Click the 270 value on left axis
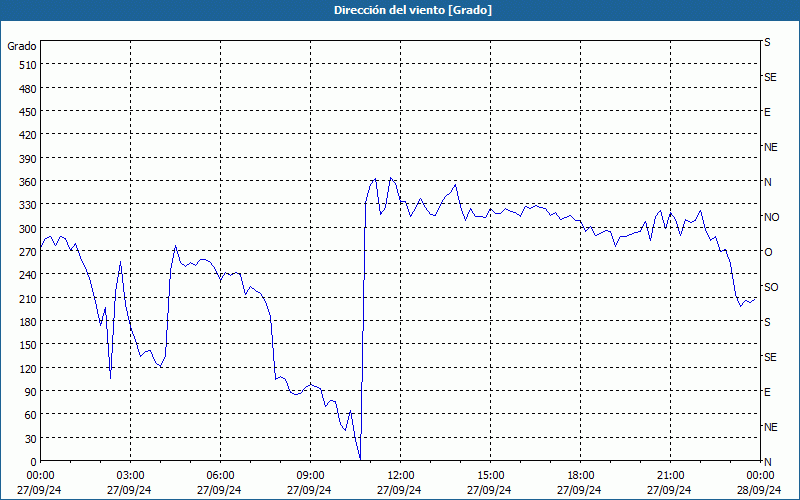This screenshot has width=800, height=500. (28, 252)
